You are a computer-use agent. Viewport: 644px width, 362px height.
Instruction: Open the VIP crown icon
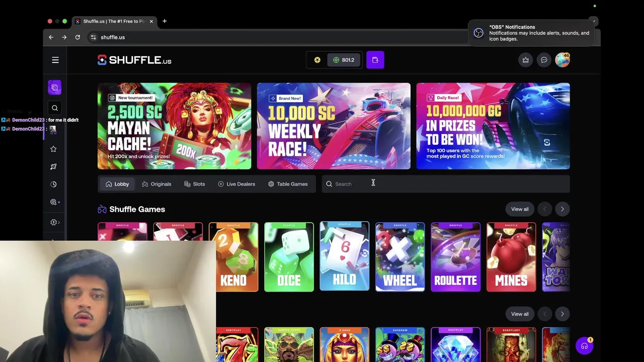(525, 60)
